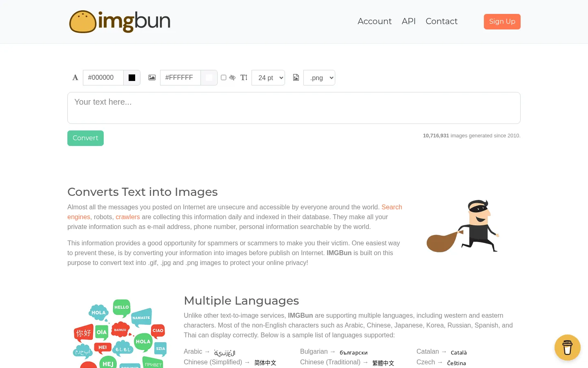Click the running thief illustration
This screenshot has height=368, width=588.
coord(463,226)
